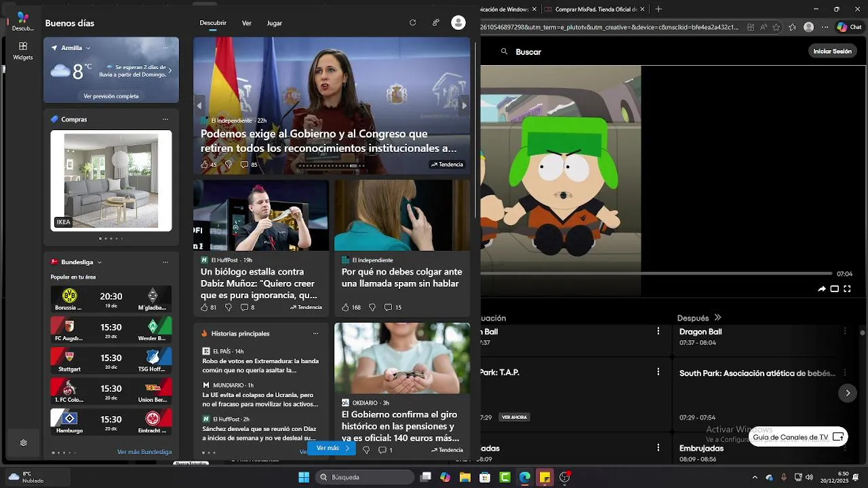Open more options for Historias principales
This screenshot has height=488, width=868.
(315, 333)
